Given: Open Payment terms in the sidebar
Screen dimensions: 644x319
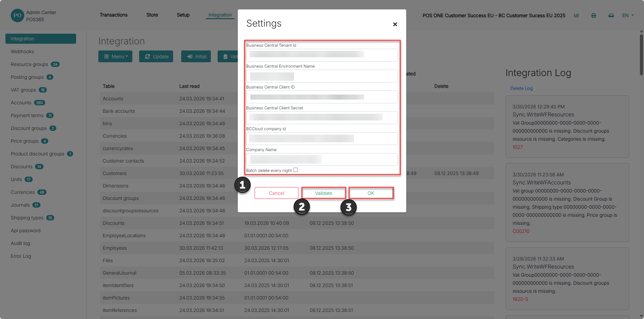Looking at the screenshot, I should [x=27, y=115].
